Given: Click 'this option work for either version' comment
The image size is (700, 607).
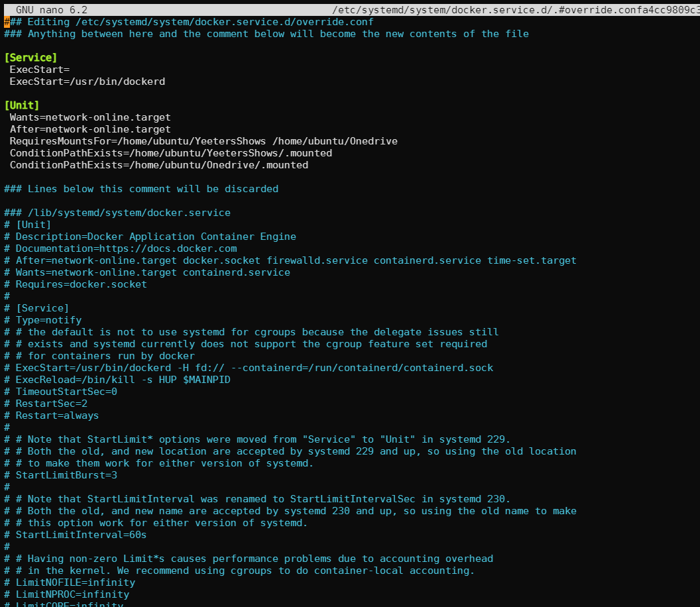Looking at the screenshot, I should coord(156,523).
